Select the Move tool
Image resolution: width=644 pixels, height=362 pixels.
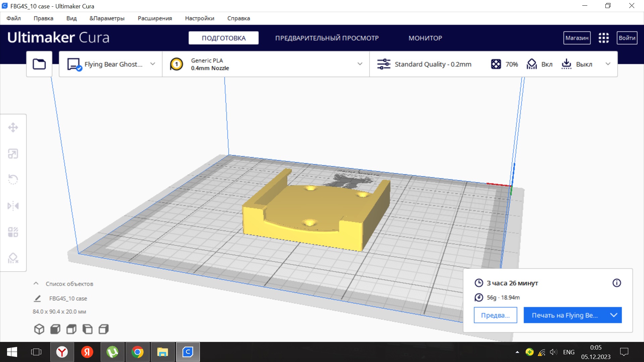(13, 127)
